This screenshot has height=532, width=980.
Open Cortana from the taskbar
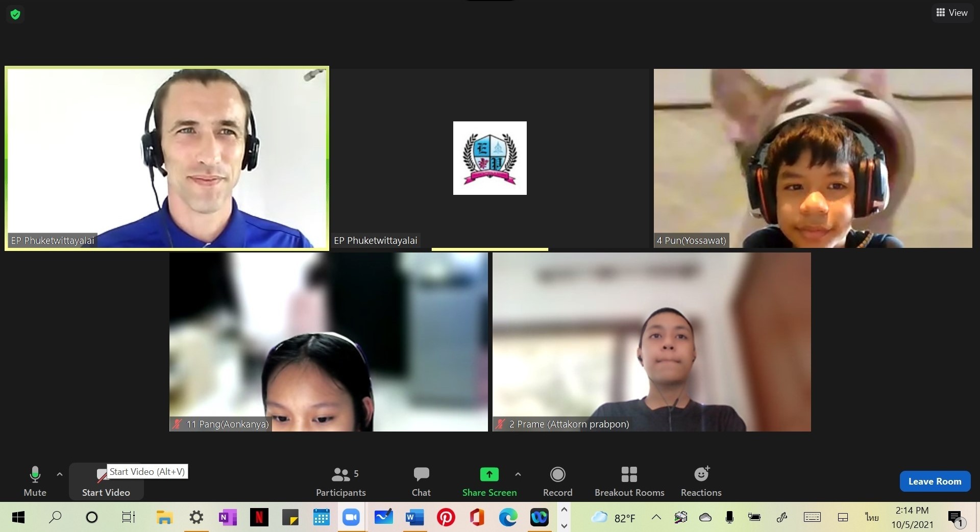pos(92,518)
